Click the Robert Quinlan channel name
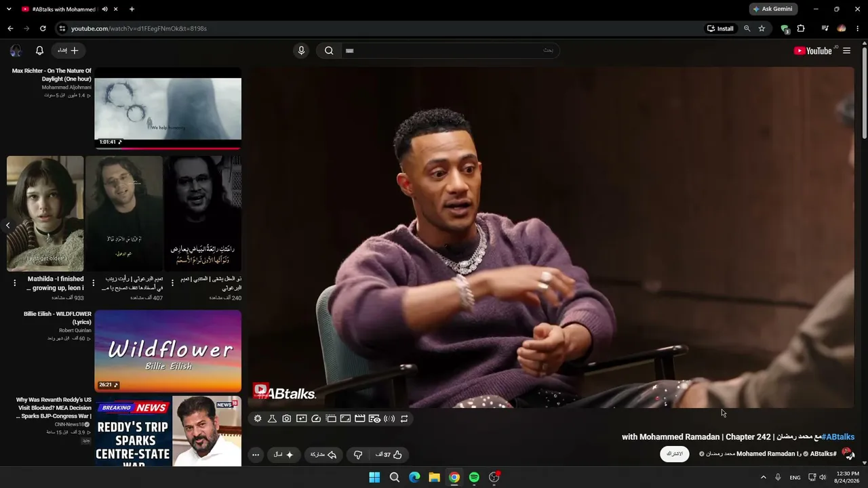868x488 pixels. (75, 330)
